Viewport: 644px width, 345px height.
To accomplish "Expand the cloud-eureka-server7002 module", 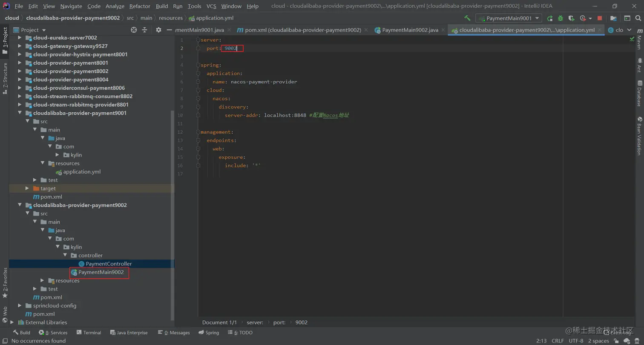I will [20, 38].
